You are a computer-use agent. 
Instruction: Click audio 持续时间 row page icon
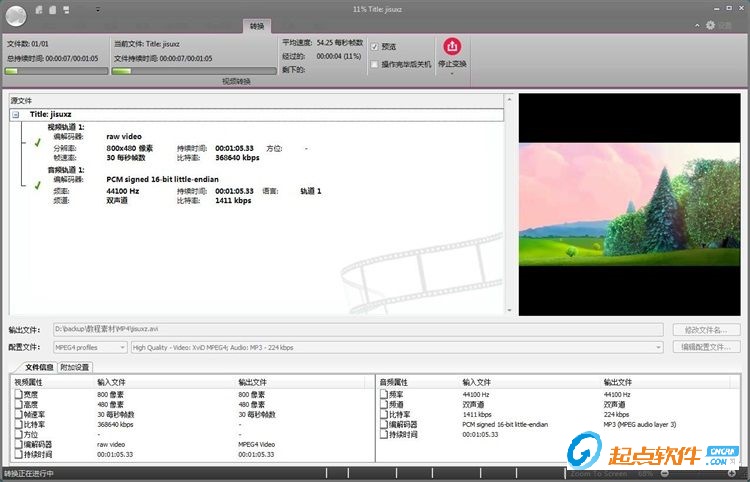pyautogui.click(x=384, y=435)
